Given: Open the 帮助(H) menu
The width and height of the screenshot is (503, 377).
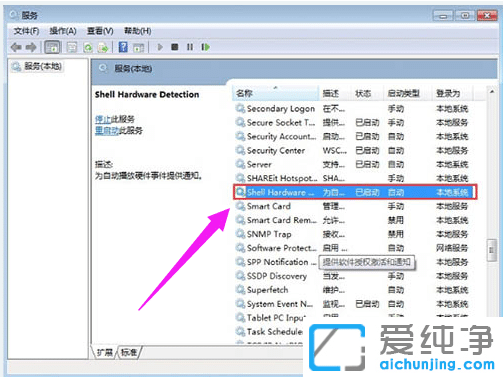Looking at the screenshot, I should pos(137,31).
